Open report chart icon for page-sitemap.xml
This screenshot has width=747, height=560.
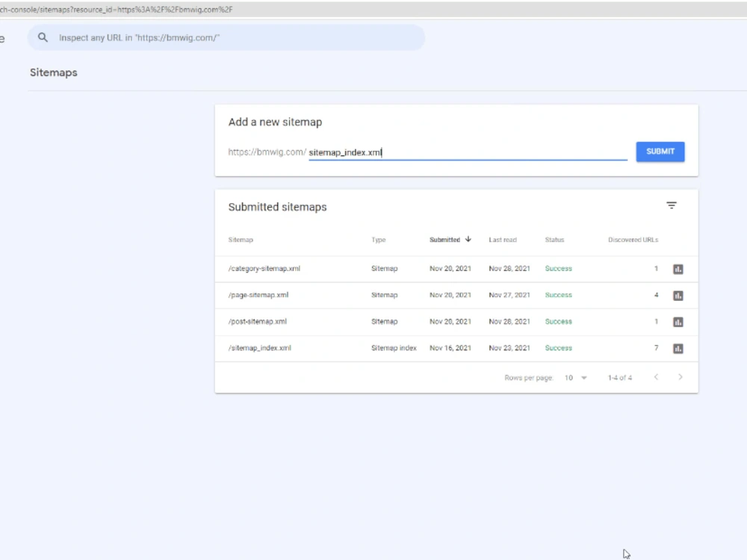pyautogui.click(x=678, y=296)
